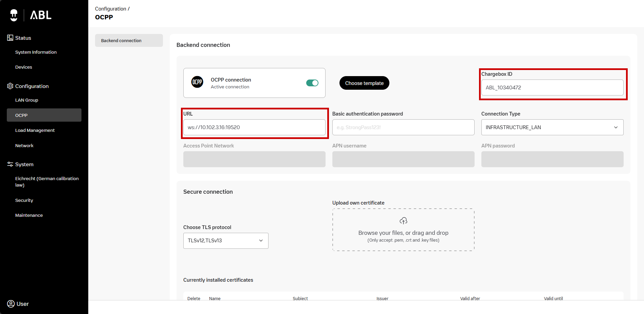
Task: Focus the URL text field
Action: [254, 127]
